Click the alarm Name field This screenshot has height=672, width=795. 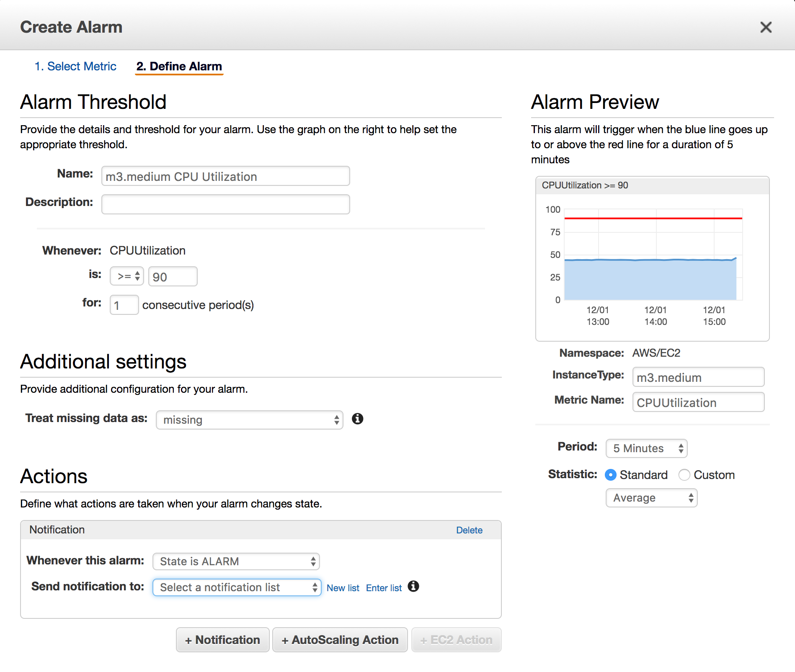click(225, 176)
